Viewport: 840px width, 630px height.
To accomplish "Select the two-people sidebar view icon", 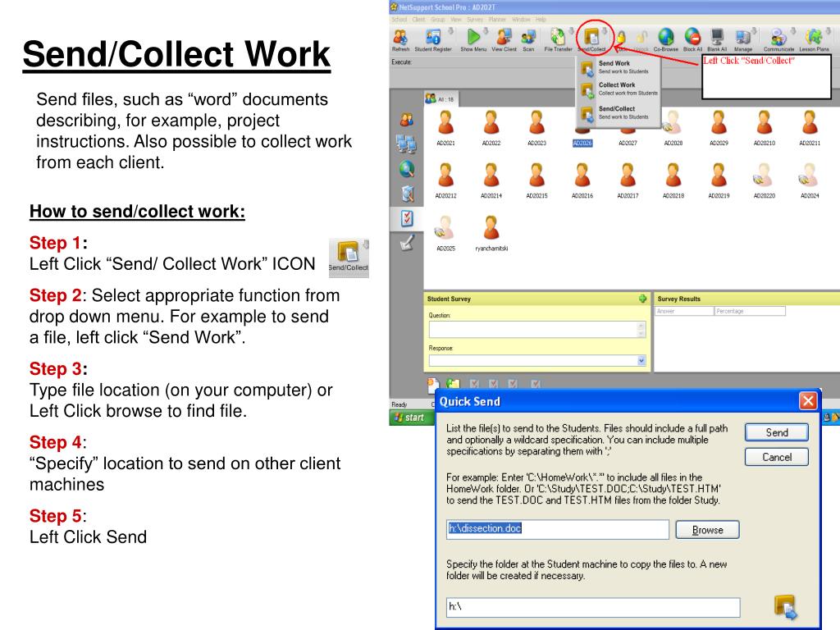I will [x=407, y=120].
